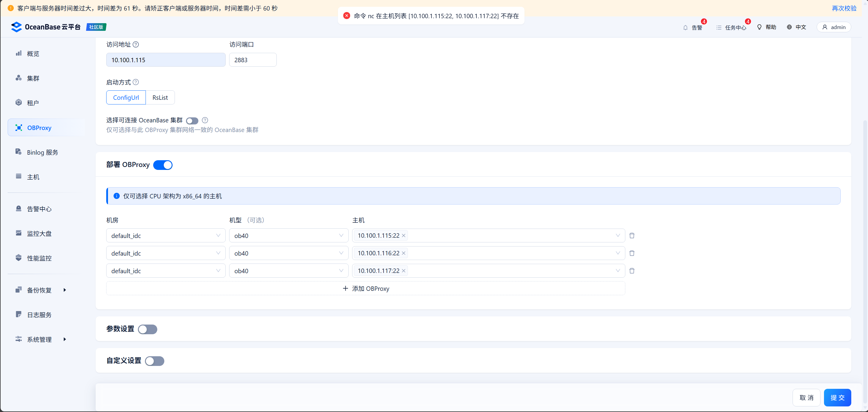The height and width of the screenshot is (412, 868).
Task: Open the alarm bell notifications
Action: pos(685,27)
